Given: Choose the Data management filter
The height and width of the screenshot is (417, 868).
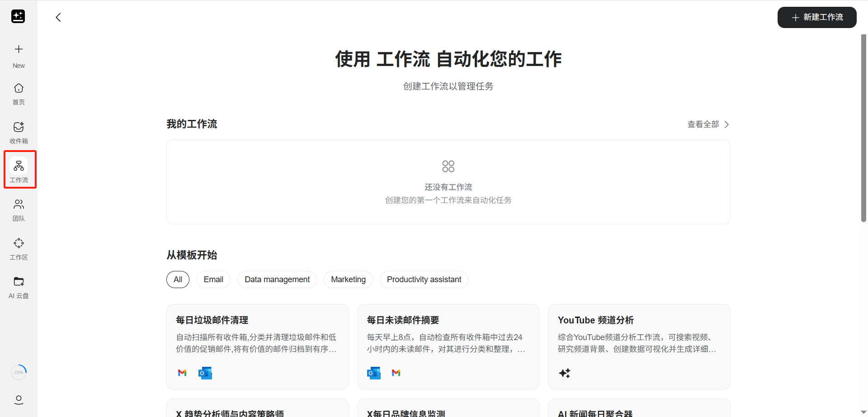Looking at the screenshot, I should pyautogui.click(x=277, y=280).
